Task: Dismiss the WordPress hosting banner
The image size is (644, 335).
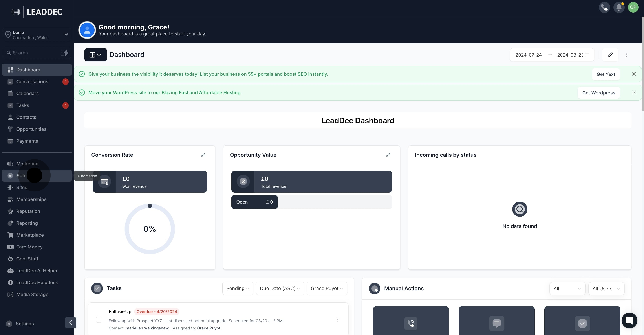Action: tap(634, 93)
